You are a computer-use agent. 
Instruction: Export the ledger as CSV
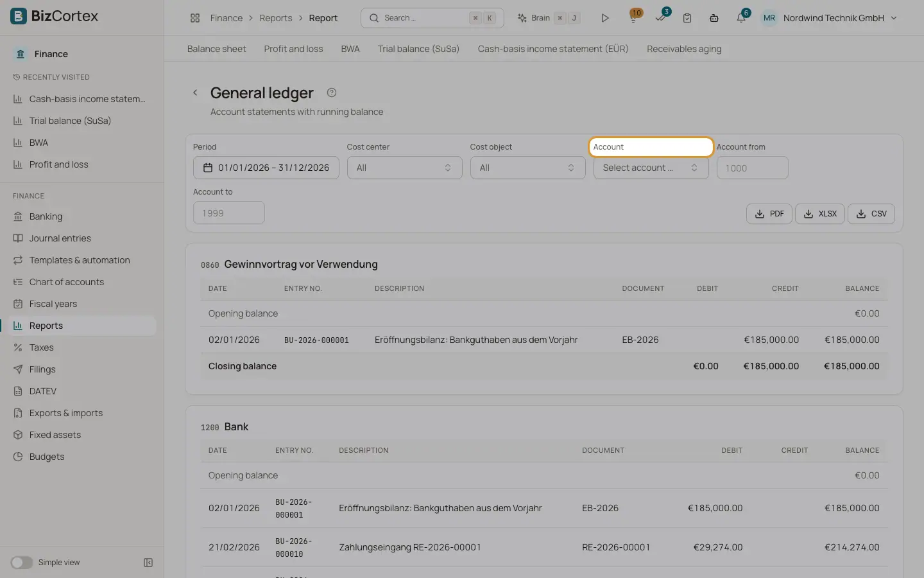tap(871, 214)
